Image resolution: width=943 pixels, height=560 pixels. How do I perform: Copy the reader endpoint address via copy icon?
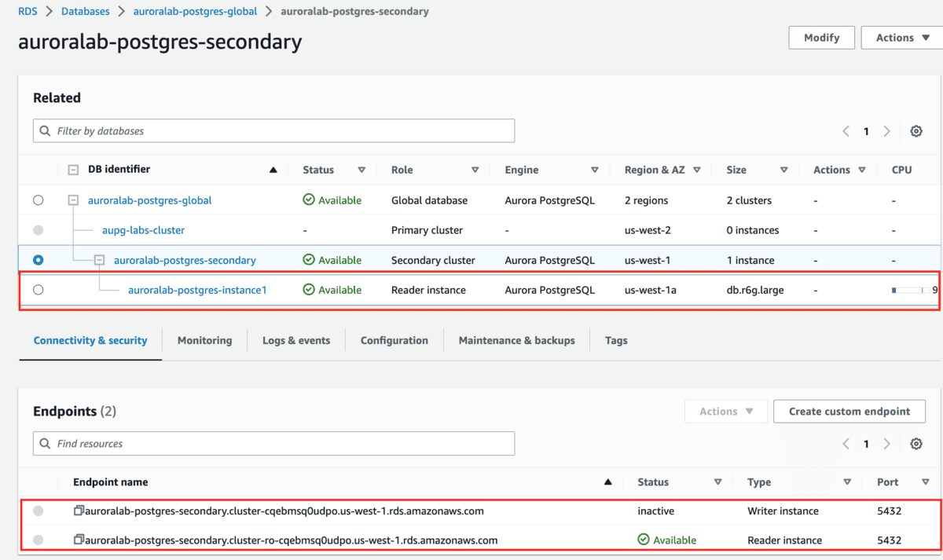(77, 540)
